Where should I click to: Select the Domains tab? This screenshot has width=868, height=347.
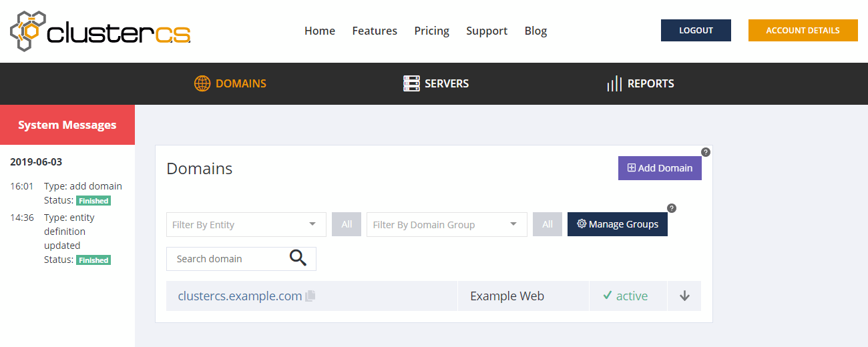pyautogui.click(x=230, y=83)
